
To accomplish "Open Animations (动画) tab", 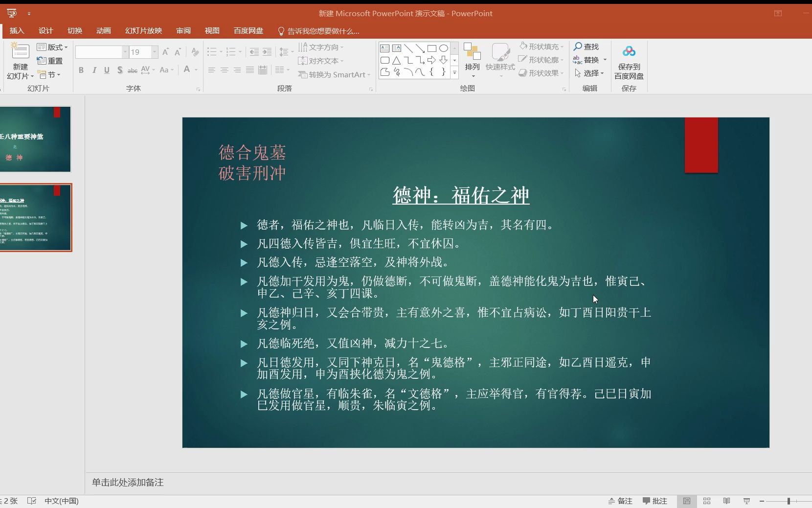I will tap(104, 30).
